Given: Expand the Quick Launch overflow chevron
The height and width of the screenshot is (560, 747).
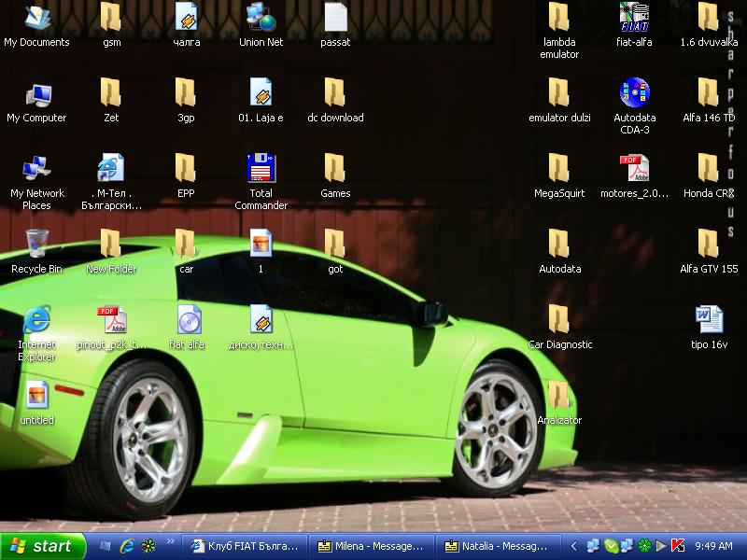Looking at the screenshot, I should (x=170, y=540).
